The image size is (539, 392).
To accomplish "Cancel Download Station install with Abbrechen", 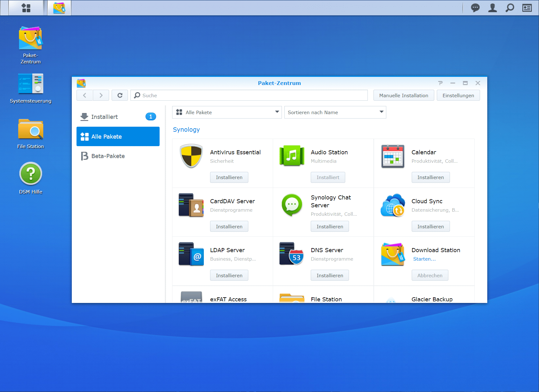I will (x=430, y=275).
